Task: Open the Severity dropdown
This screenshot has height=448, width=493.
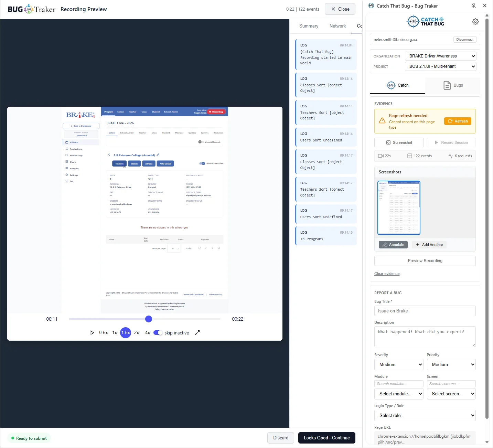Action: (399, 365)
